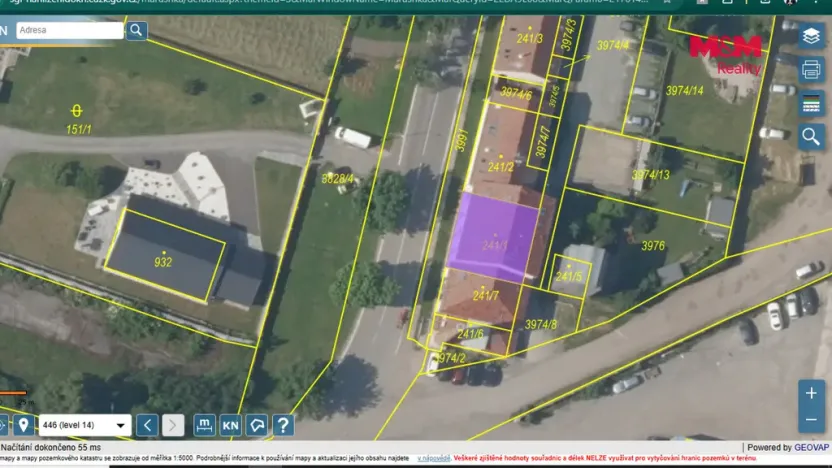Click the highlighted purple parcel 241/1
Image resolution: width=832 pixels, height=468 pixels.
point(493,236)
